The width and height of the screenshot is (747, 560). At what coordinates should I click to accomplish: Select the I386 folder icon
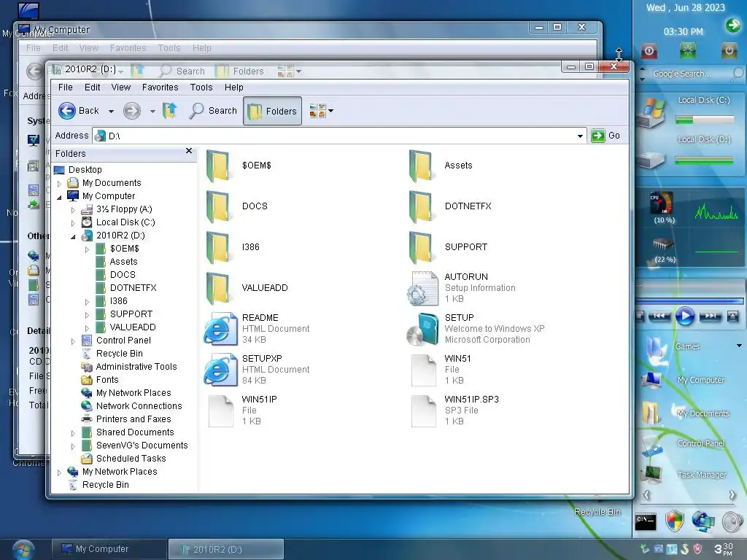click(x=218, y=248)
